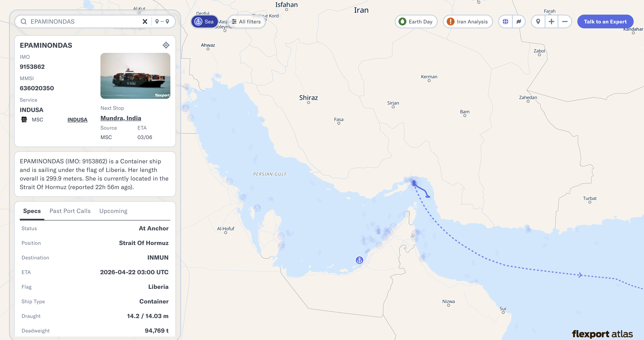Toggle the Earth Day layer
This screenshot has height=340, width=644.
pyautogui.click(x=416, y=21)
